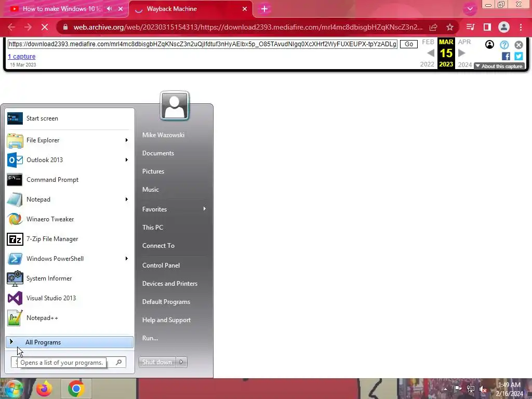Stop loading the page in Chrome
This screenshot has height=399, width=532.
pos(45,27)
